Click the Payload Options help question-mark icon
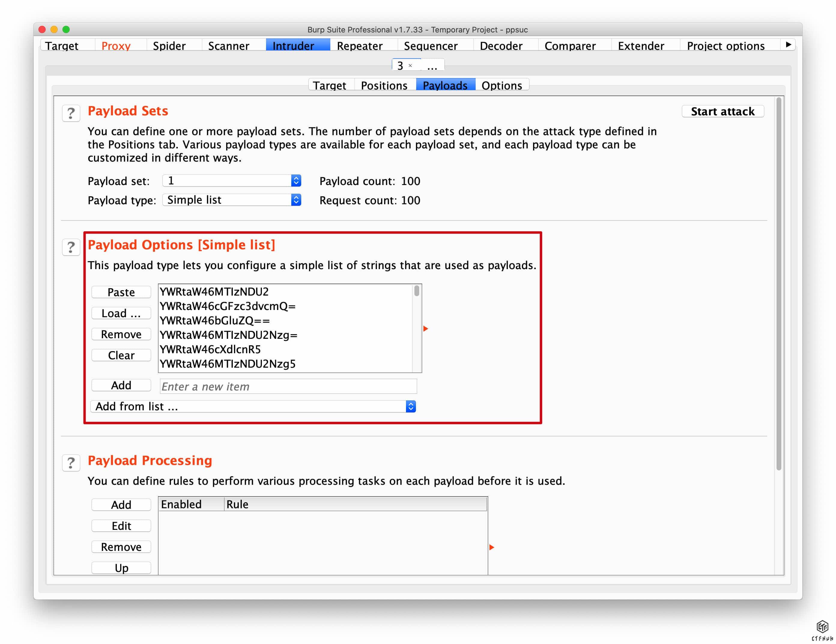This screenshot has width=836, height=644. point(71,247)
